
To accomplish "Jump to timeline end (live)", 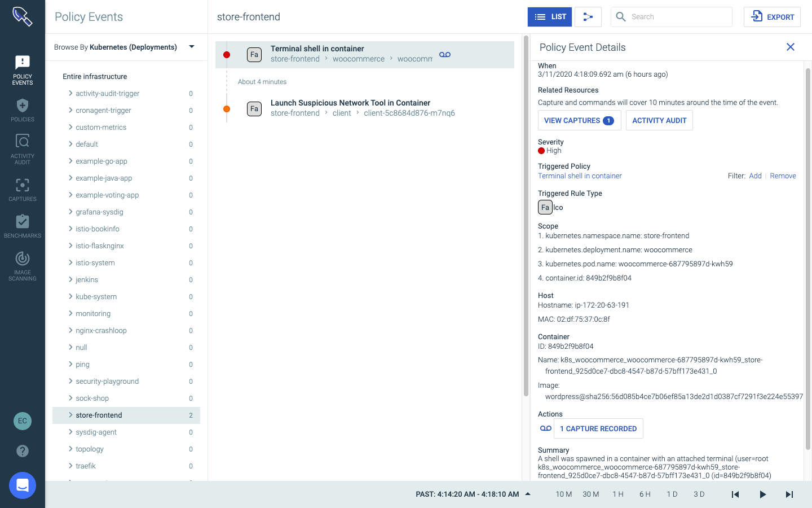I will tap(789, 494).
